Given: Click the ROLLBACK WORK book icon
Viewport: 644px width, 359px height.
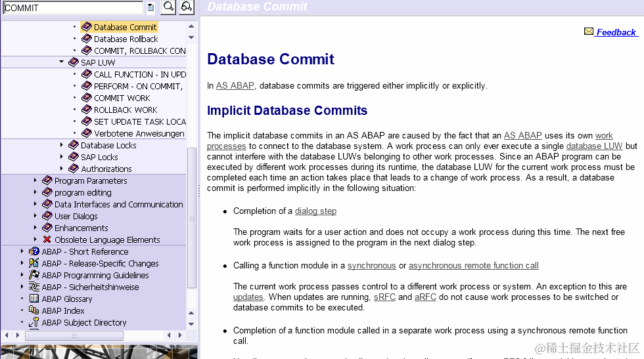Looking at the screenshot, I should [86, 110].
